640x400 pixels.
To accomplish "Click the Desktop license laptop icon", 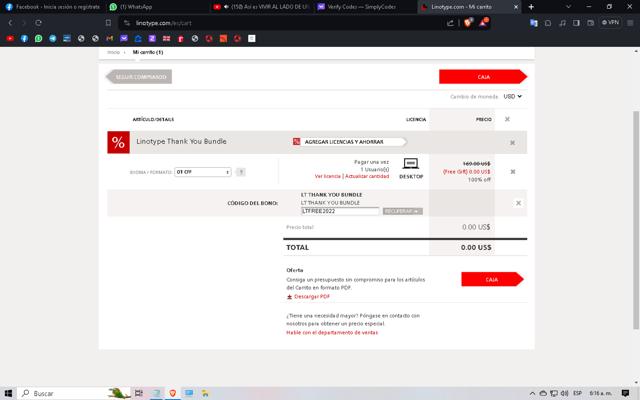I will click(x=411, y=164).
